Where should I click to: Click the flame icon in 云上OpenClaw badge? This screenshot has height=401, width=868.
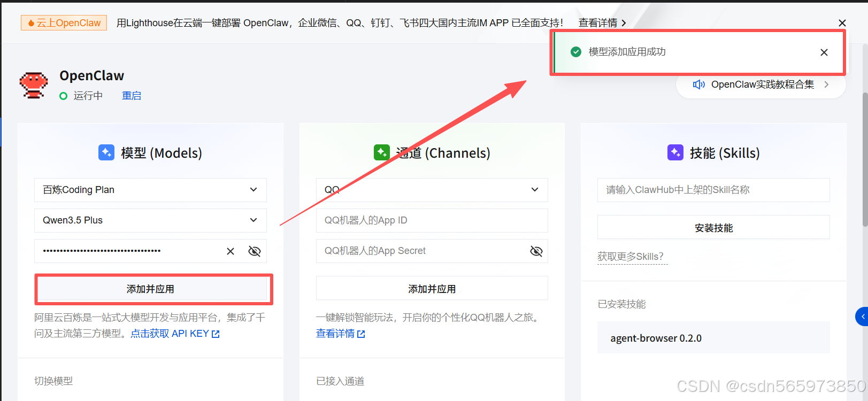pos(31,23)
